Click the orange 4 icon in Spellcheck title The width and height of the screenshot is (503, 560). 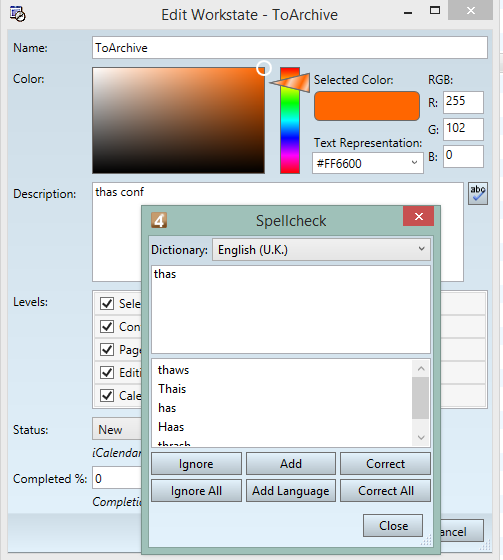pyautogui.click(x=159, y=220)
